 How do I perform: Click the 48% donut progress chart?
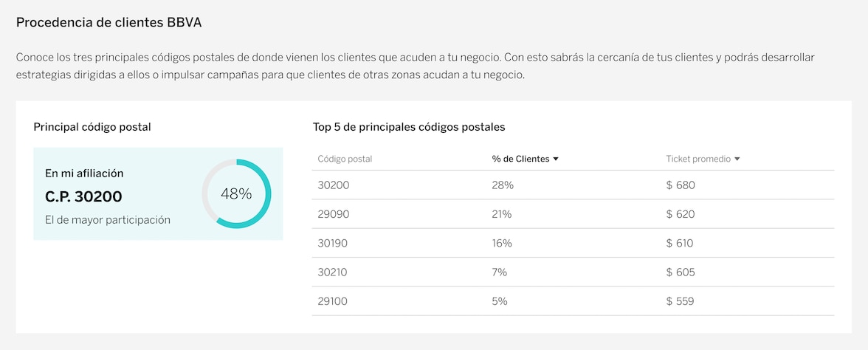(236, 194)
